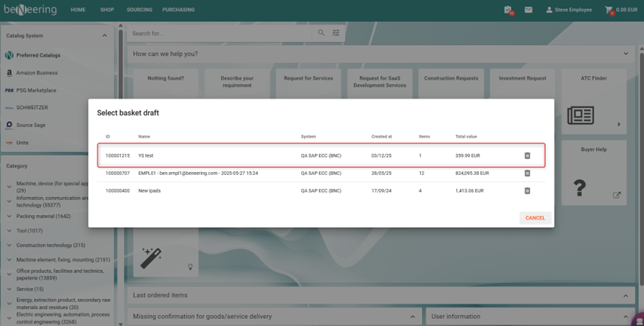The width and height of the screenshot is (644, 326).
Task: Click the Search for input field
Action: (222, 33)
